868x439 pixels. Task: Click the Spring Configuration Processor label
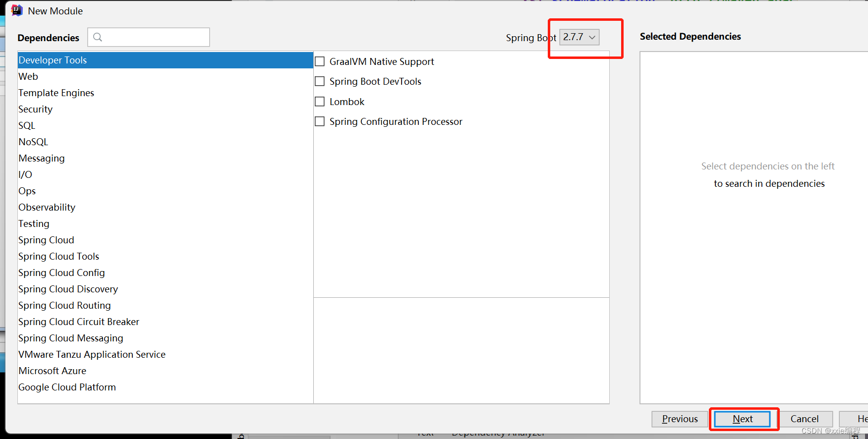click(396, 121)
